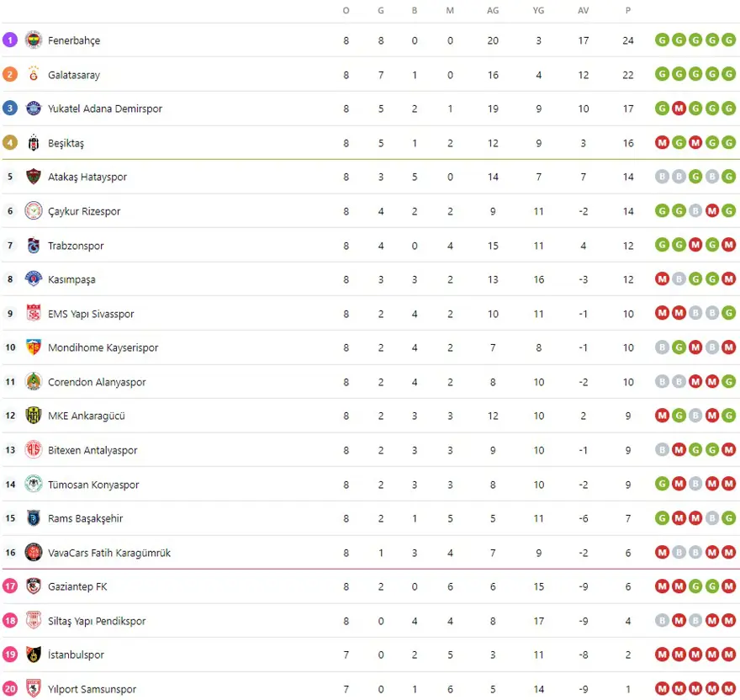740x700 pixels.
Task: Click Fenerbahçe's latest form result badge
Action: [728, 40]
